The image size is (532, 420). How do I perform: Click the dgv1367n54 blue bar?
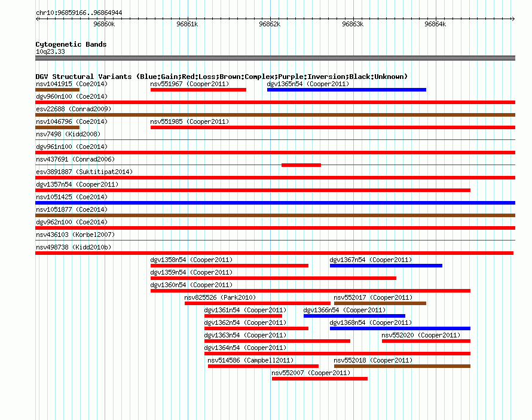[386, 266]
